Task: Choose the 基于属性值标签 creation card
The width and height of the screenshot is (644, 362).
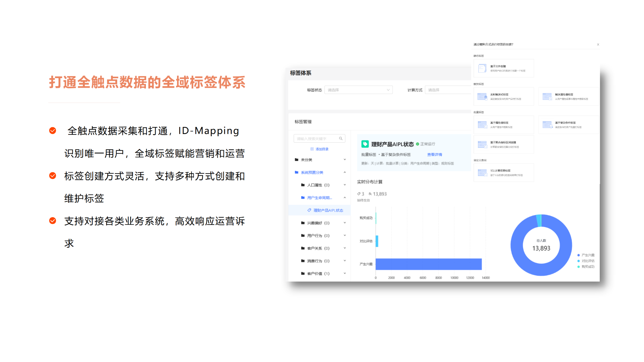Action: (504, 125)
